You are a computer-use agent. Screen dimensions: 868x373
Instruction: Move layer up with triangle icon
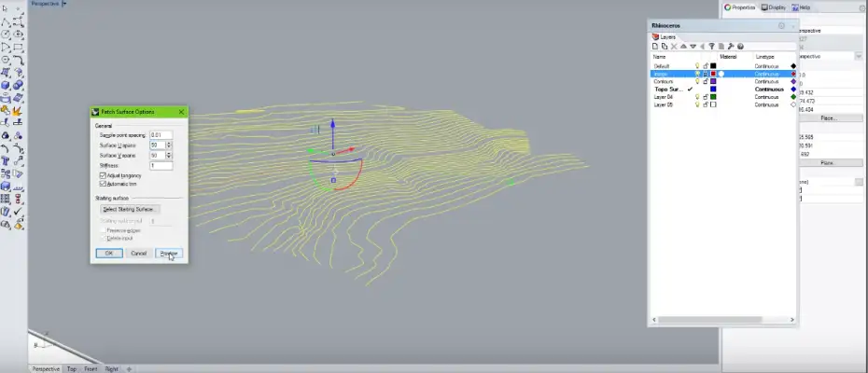(x=683, y=47)
